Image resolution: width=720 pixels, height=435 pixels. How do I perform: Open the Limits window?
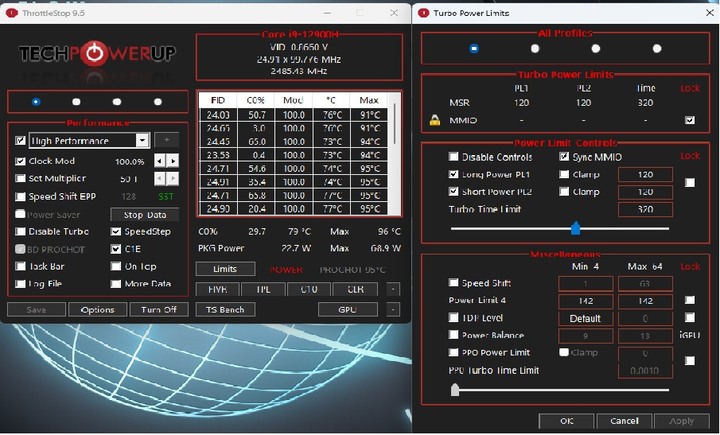click(225, 269)
